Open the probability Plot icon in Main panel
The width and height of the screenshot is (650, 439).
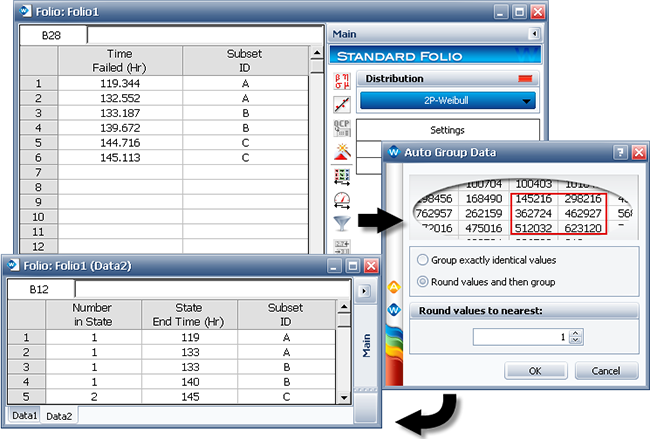[342, 104]
